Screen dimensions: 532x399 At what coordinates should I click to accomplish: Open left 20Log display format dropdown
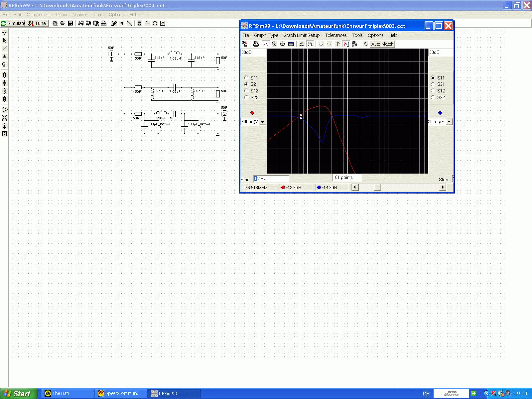(x=262, y=122)
